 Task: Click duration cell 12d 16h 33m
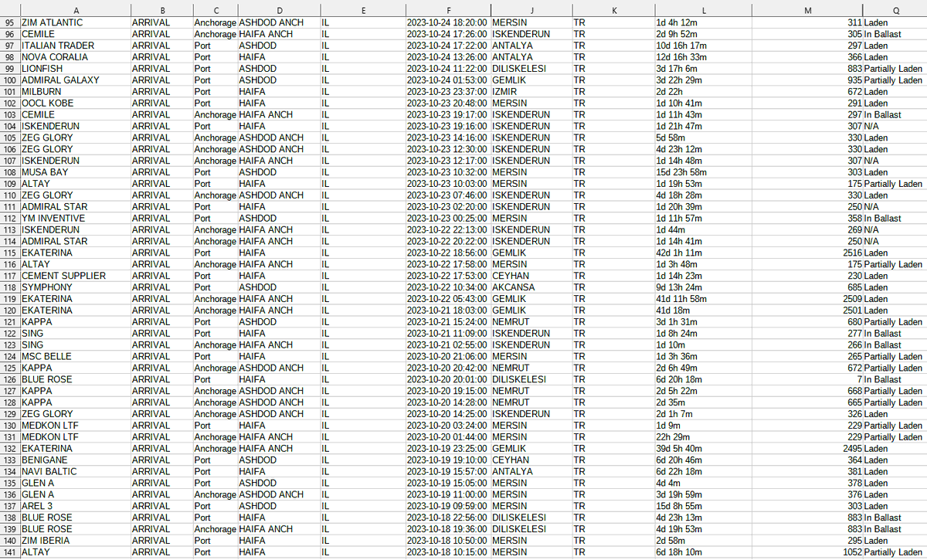(704, 57)
